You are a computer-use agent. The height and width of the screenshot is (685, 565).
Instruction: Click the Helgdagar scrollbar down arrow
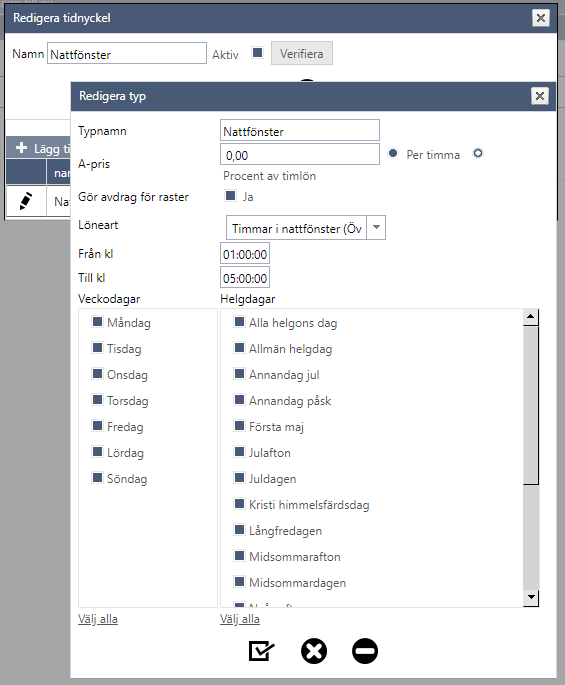(x=531, y=597)
